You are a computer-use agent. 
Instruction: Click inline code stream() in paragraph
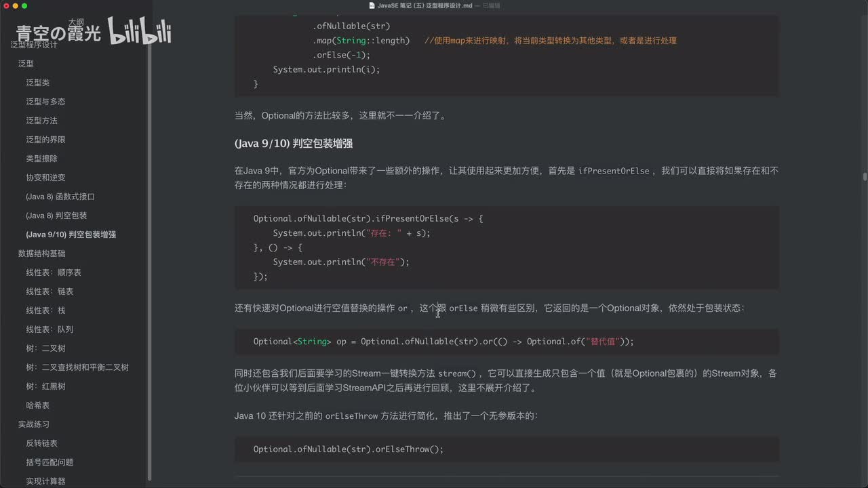458,373
